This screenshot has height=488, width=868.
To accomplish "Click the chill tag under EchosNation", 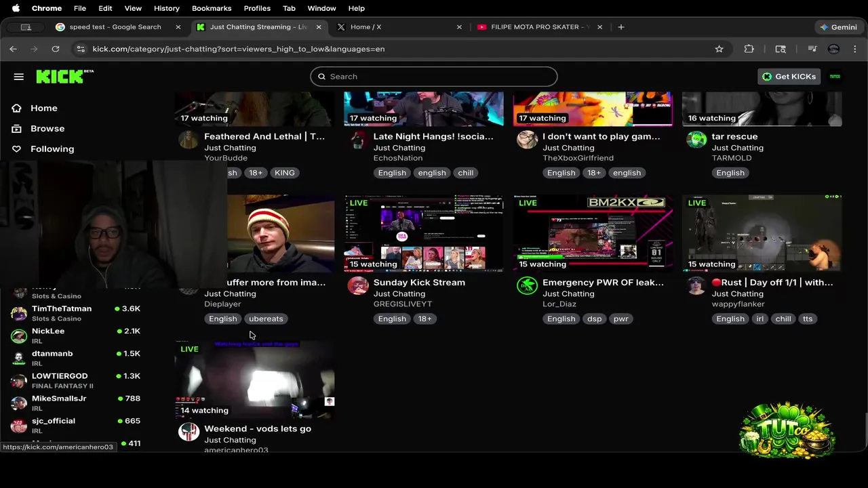I will click(466, 173).
